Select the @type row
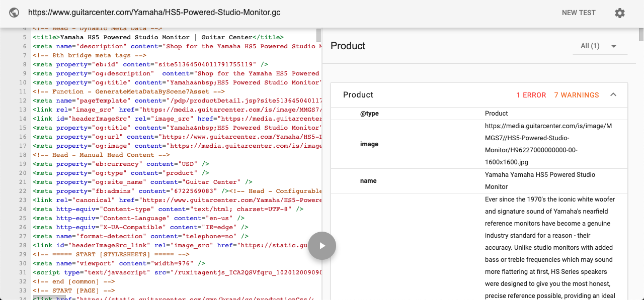Image resolution: width=644 pixels, height=300 pixels. 479,114
